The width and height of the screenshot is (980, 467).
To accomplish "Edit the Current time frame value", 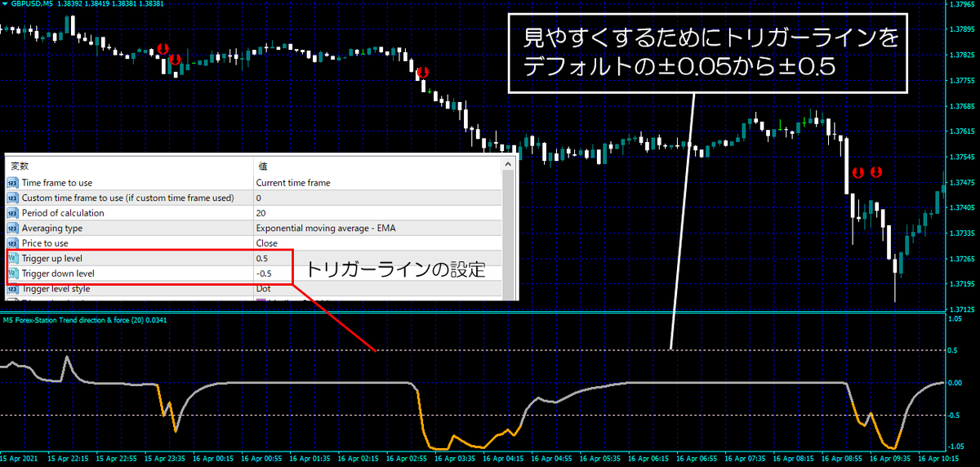I will (293, 183).
